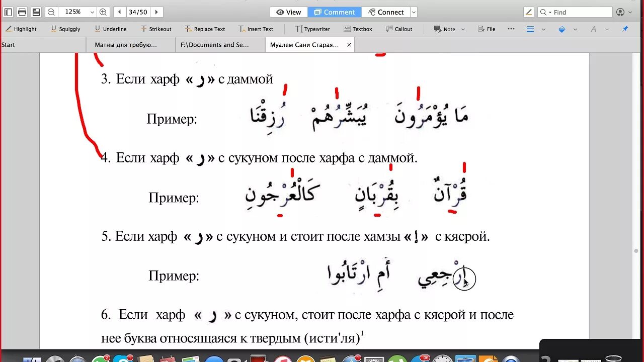Select the Squiggly underline tool
The height and width of the screenshot is (362, 644).
[65, 29]
